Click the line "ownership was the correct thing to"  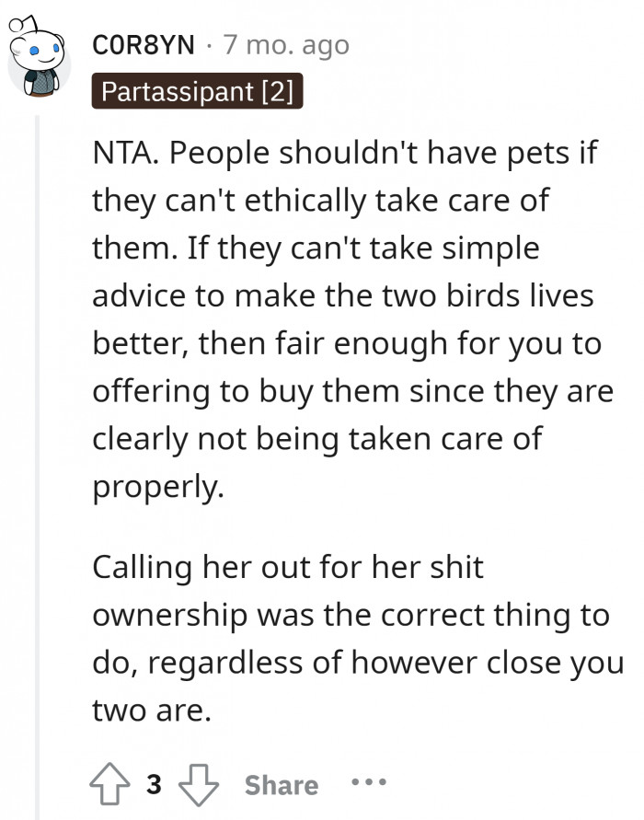[x=350, y=614]
